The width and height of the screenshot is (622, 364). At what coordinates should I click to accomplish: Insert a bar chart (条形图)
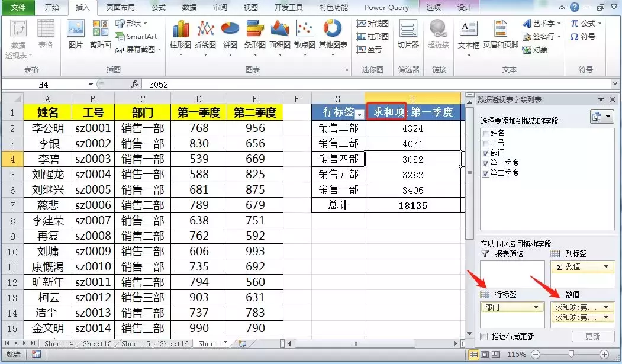coord(254,38)
